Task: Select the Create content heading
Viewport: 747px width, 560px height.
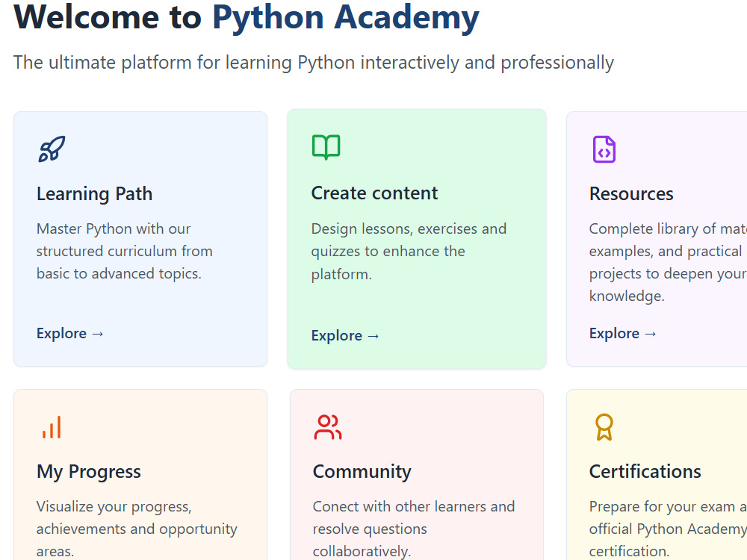Action: (374, 193)
